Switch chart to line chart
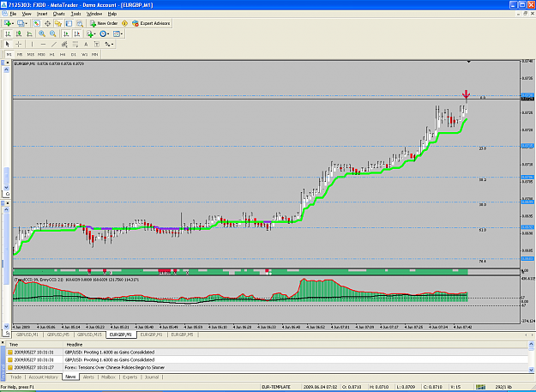Viewport: 536px width, 392px height. (x=30, y=33)
